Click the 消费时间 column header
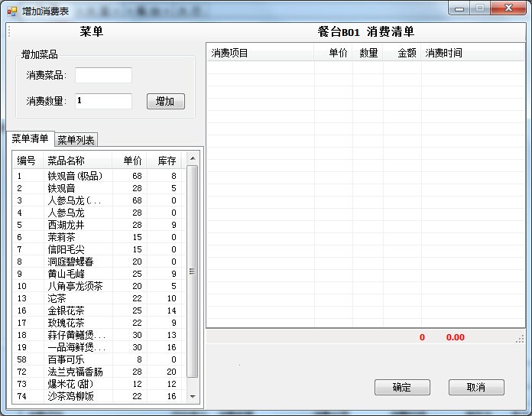The image size is (532, 416). [x=472, y=53]
